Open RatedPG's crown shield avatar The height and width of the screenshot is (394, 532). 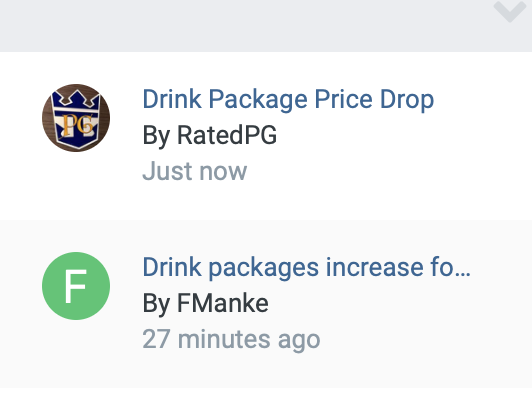(x=76, y=118)
